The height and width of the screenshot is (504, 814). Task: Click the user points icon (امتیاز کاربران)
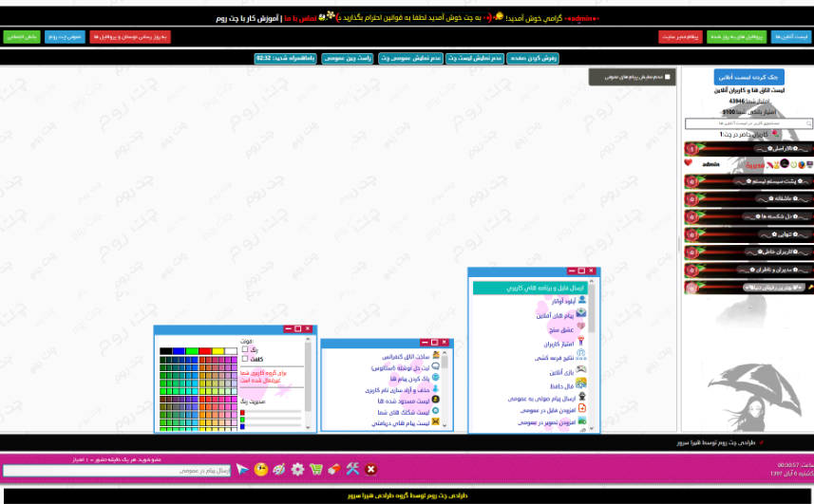(x=581, y=341)
